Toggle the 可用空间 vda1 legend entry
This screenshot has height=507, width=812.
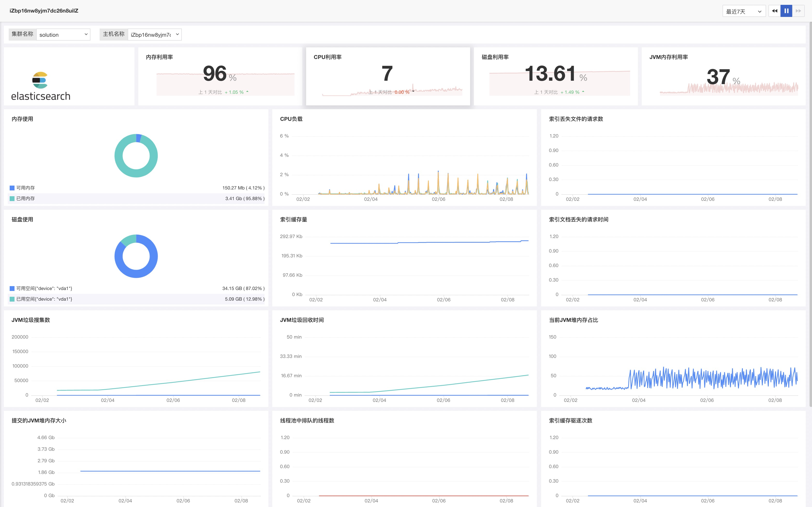click(44, 288)
